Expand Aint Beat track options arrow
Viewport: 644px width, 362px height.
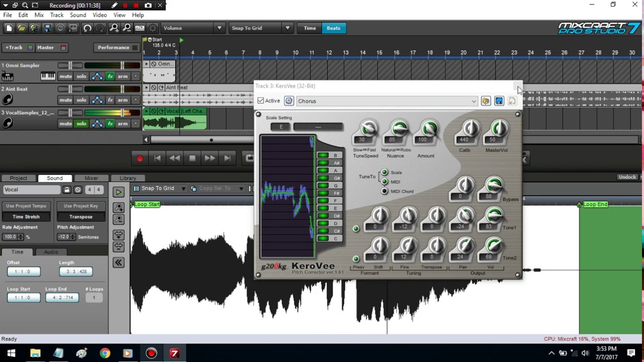pyautogui.click(x=135, y=100)
